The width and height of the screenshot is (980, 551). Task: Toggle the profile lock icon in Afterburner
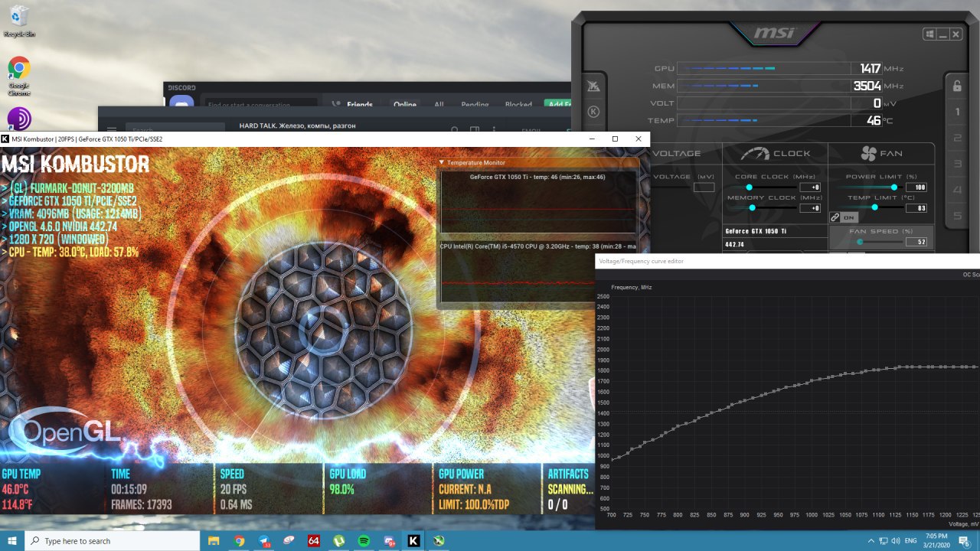956,86
